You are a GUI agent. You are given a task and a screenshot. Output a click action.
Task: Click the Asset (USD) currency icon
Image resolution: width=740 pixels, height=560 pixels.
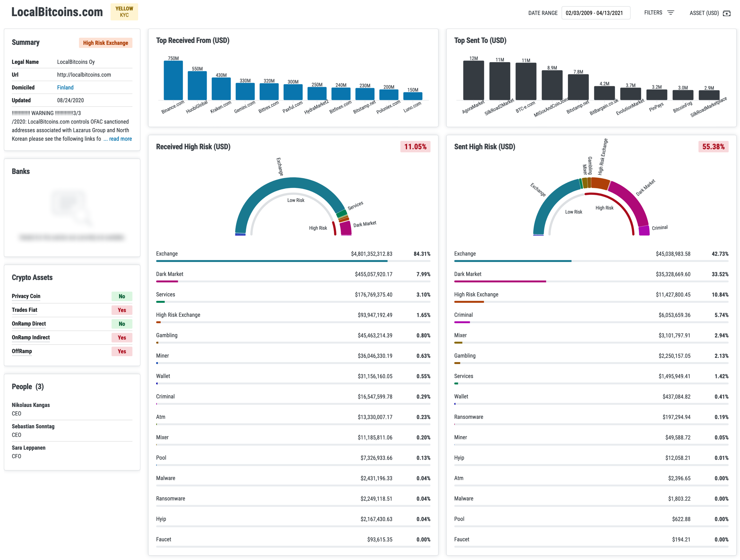click(727, 13)
